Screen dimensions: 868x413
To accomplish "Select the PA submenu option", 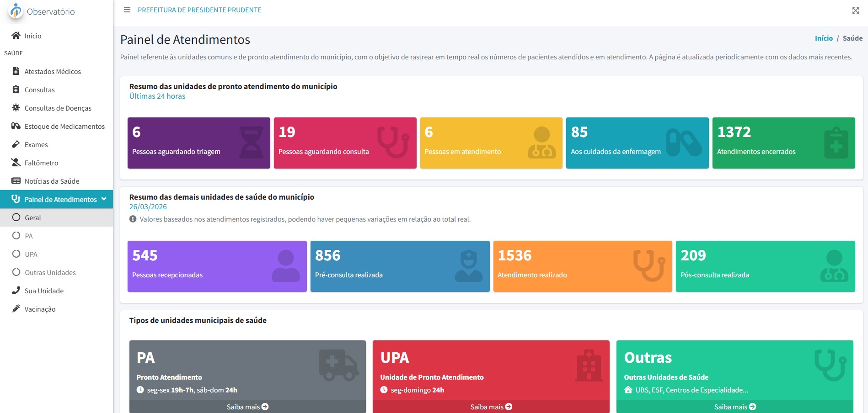I will point(29,236).
